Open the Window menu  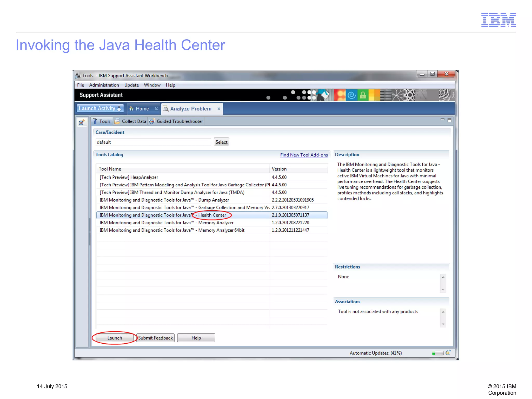click(152, 85)
